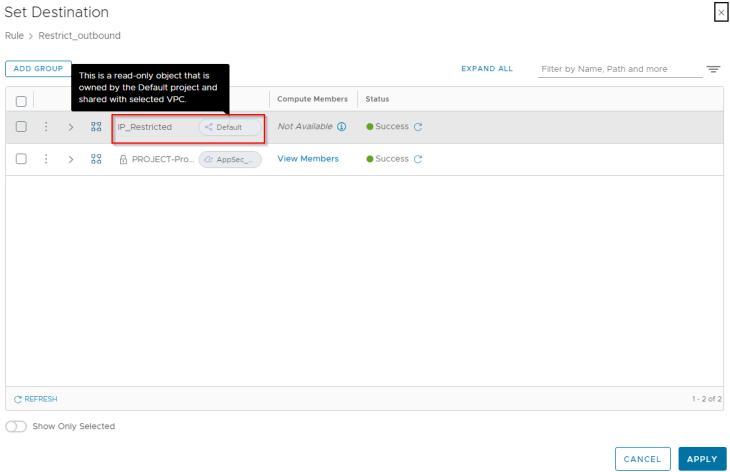The height and width of the screenshot is (472, 730).
Task: Cancel the Set Destination dialog
Action: click(x=642, y=459)
